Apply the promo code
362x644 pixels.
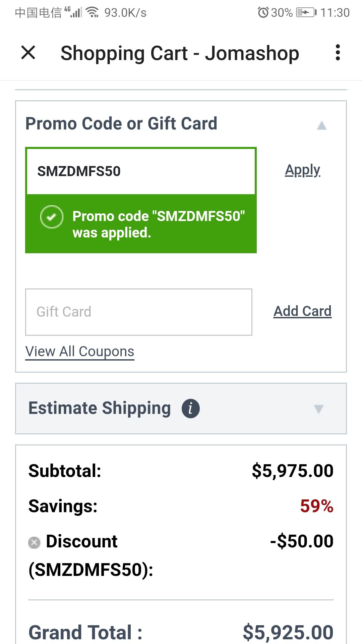click(303, 170)
